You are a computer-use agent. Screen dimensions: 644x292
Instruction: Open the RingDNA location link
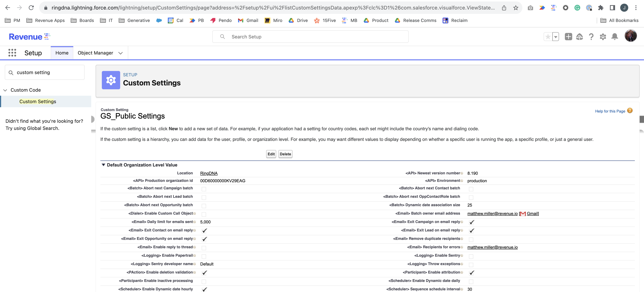click(209, 173)
